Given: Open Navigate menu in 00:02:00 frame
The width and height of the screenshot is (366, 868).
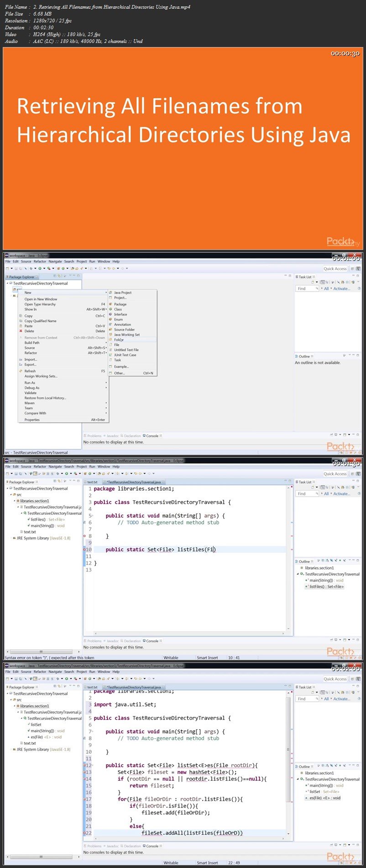Looking at the screenshot, I should click(55, 672).
